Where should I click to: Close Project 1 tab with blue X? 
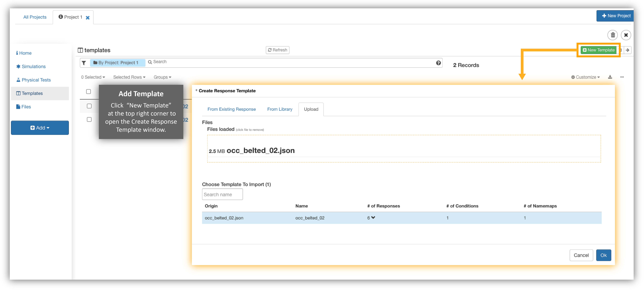click(88, 18)
